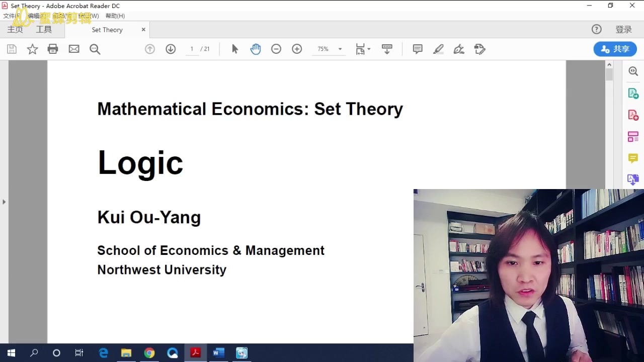The width and height of the screenshot is (644, 362).
Task: Open the right pane search tool icon
Action: click(x=633, y=71)
